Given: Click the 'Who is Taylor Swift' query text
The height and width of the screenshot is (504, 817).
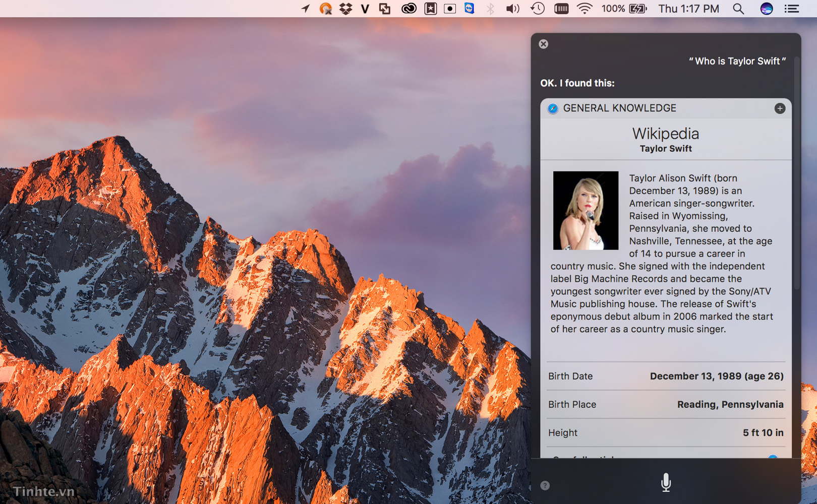Looking at the screenshot, I should point(737,61).
